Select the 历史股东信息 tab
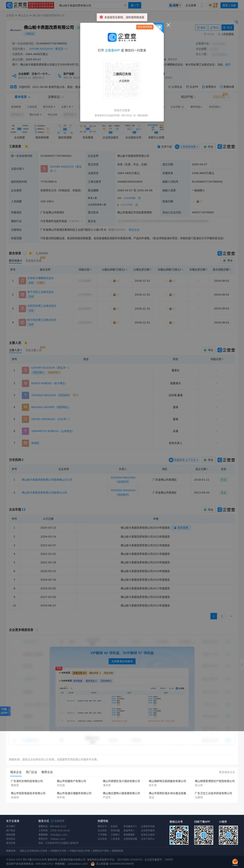Screen dimensions: 244x868 coord(33,261)
